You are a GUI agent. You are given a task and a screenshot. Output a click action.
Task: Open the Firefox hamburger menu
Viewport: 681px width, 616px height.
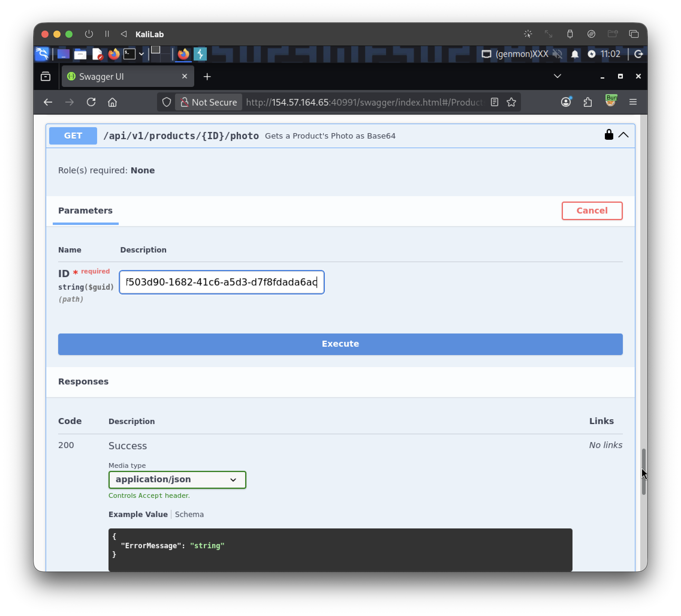click(633, 102)
